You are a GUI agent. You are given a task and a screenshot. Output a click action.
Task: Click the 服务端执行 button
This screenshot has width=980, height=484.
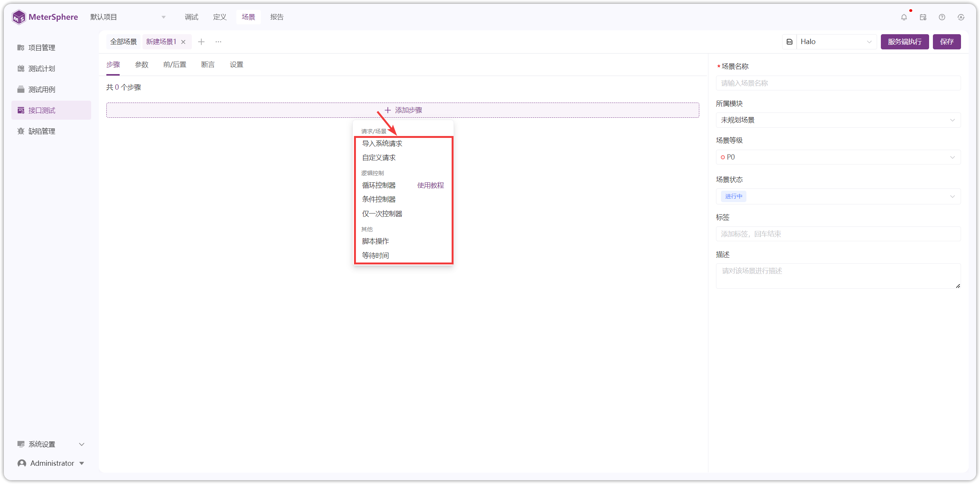[x=905, y=42]
